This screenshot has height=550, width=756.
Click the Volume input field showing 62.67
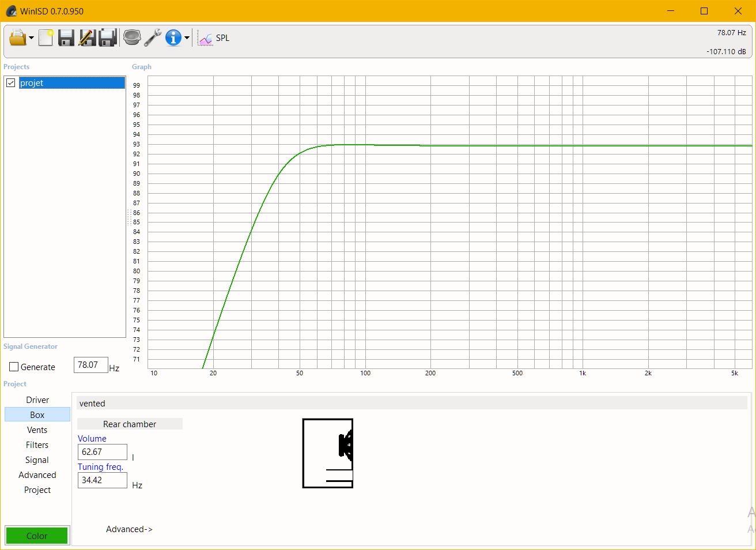point(103,452)
